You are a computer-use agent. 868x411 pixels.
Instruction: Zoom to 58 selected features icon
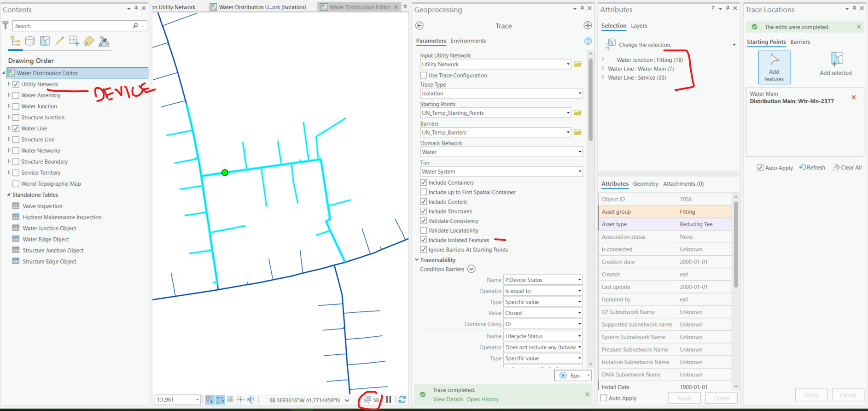367,400
